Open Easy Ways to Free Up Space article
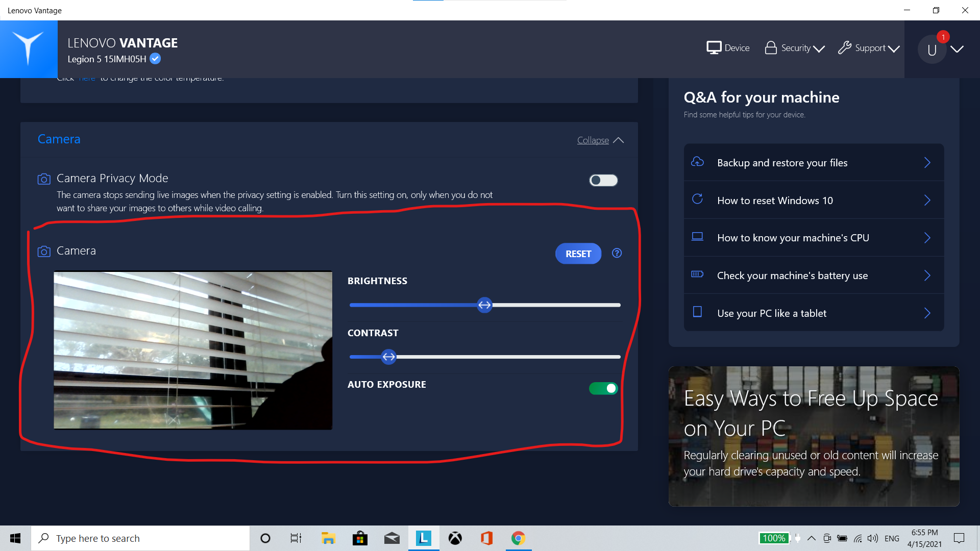Image resolution: width=980 pixels, height=551 pixels. click(814, 436)
